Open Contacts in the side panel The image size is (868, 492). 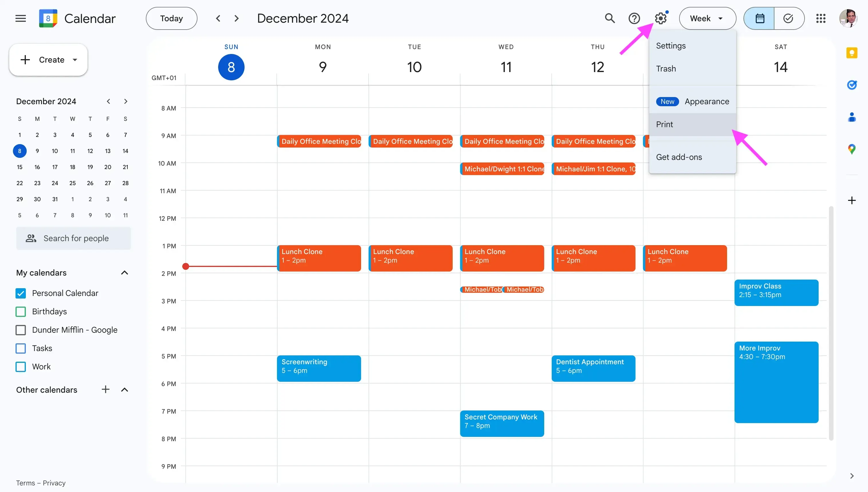click(852, 117)
